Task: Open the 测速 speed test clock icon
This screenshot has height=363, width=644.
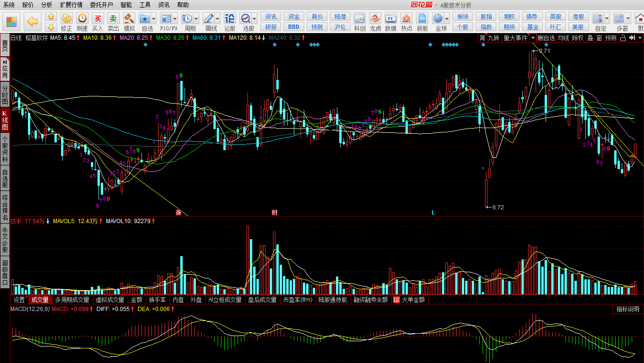Action: click(82, 22)
